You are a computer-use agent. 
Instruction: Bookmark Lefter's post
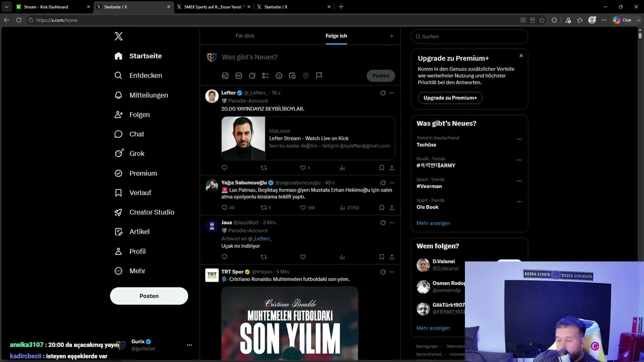(x=381, y=168)
